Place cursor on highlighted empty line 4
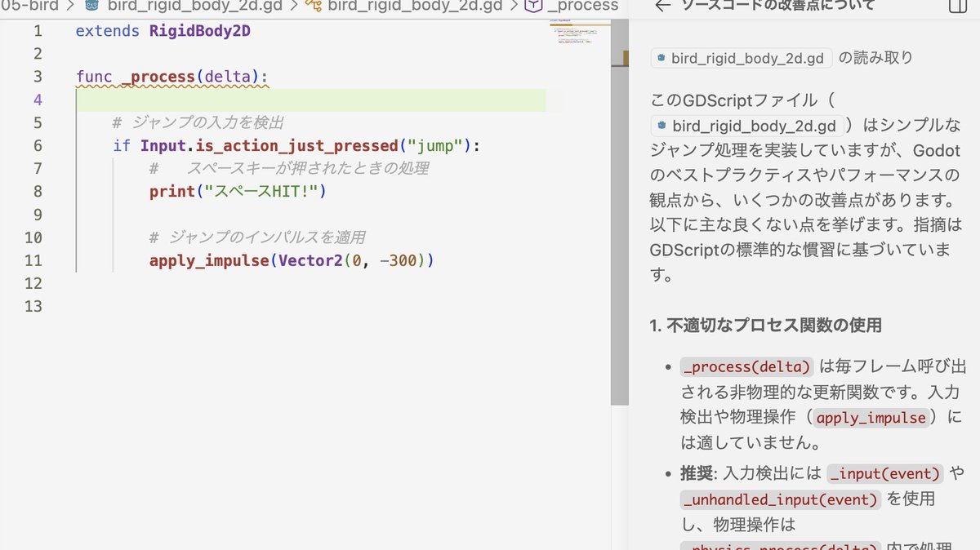The width and height of the screenshot is (980, 550). point(310,100)
